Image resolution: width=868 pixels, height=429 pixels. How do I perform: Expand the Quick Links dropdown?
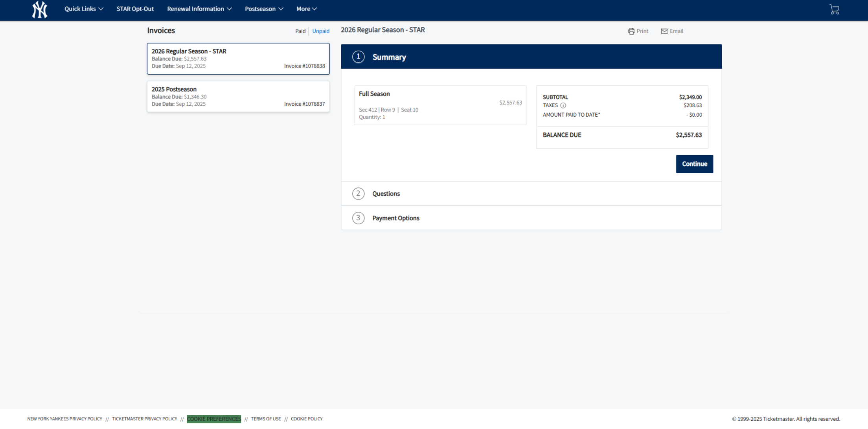83,9
